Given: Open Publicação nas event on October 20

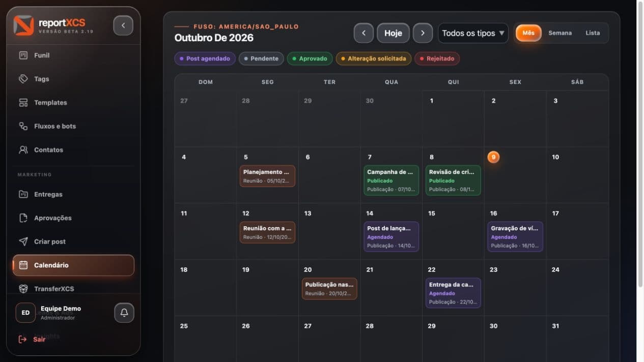Looking at the screenshot, I should tap(329, 289).
